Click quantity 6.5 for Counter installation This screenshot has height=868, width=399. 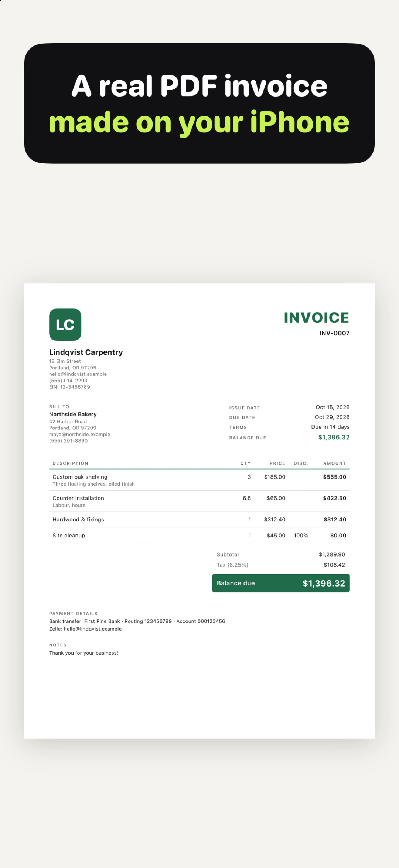tap(247, 498)
